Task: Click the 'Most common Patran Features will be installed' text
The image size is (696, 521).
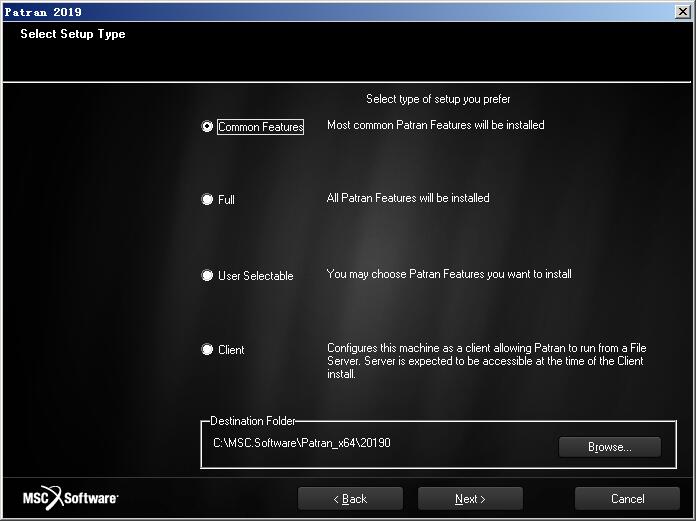Action: [435, 125]
